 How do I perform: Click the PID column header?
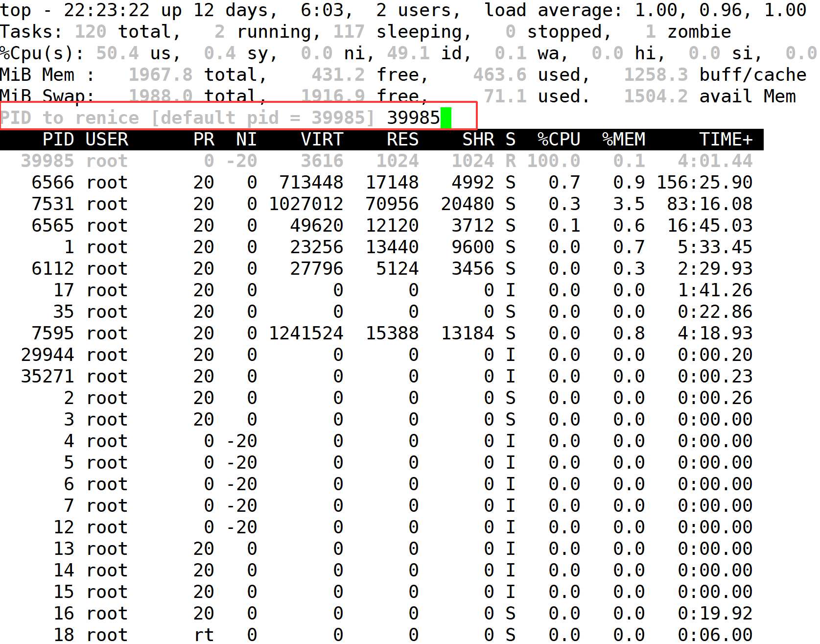[58, 140]
